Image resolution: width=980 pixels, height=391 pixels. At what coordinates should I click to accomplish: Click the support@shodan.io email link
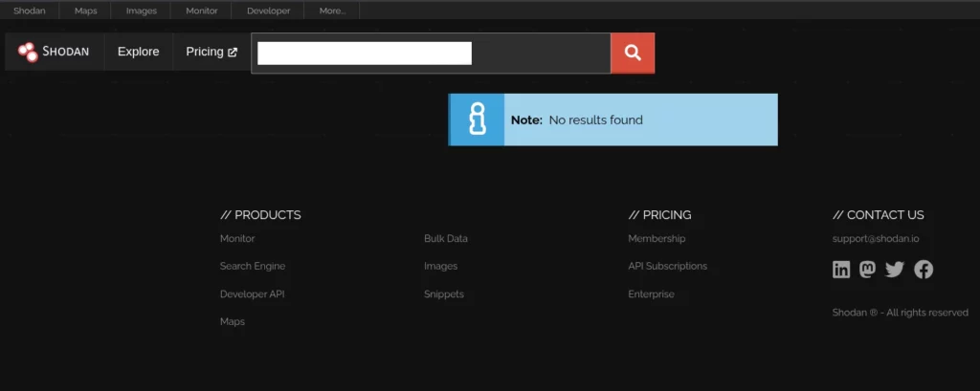(876, 239)
